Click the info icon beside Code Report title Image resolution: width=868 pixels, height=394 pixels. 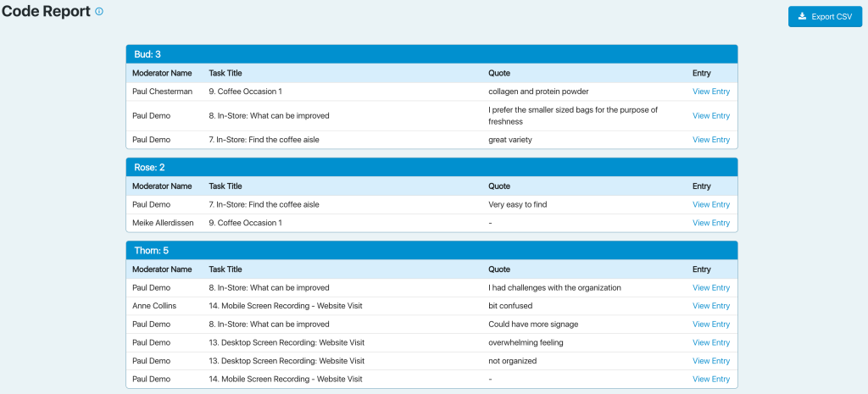point(99,11)
